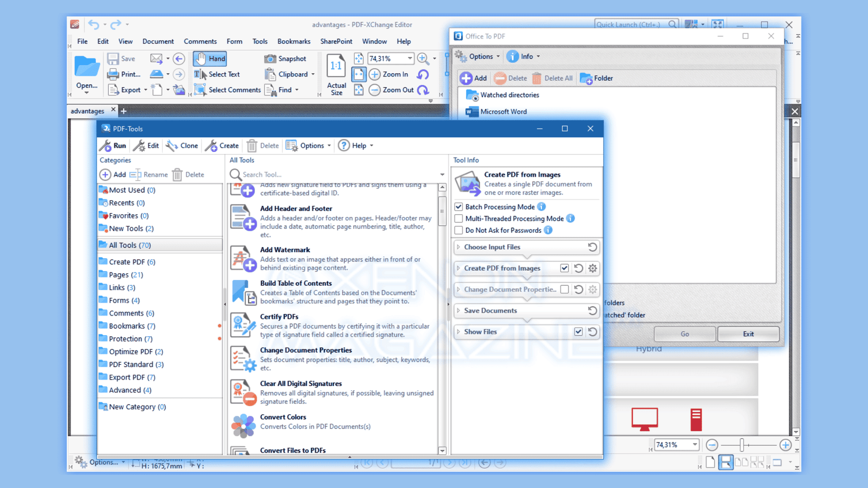868x488 pixels.
Task: Open the SharePoint menu
Action: [336, 41]
